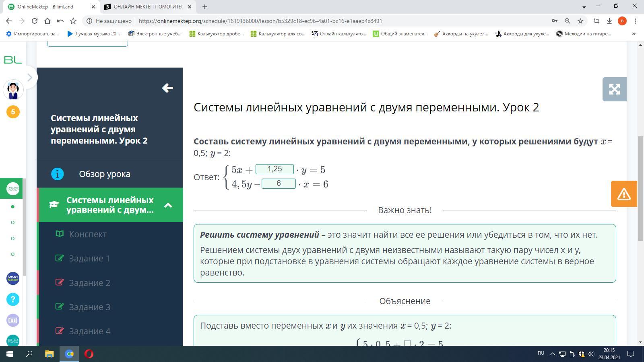Open the student avatar in the sidebar
This screenshot has width=644, height=362.
pyautogui.click(x=13, y=90)
